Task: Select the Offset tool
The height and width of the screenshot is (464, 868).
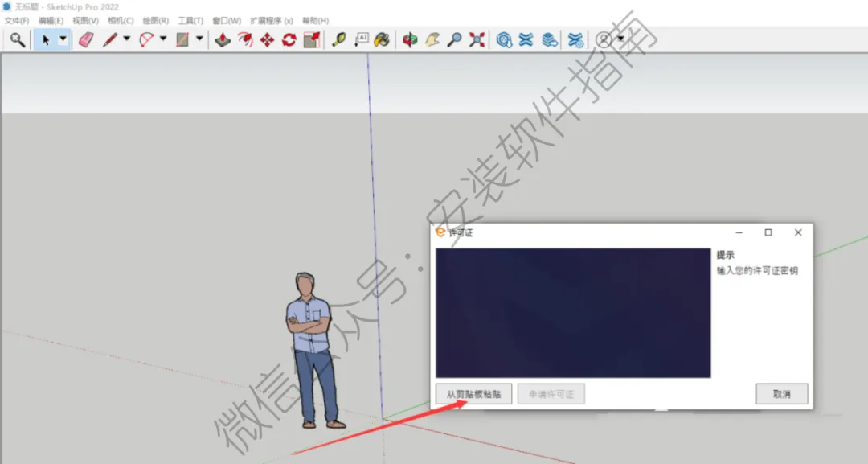Action: click(244, 40)
